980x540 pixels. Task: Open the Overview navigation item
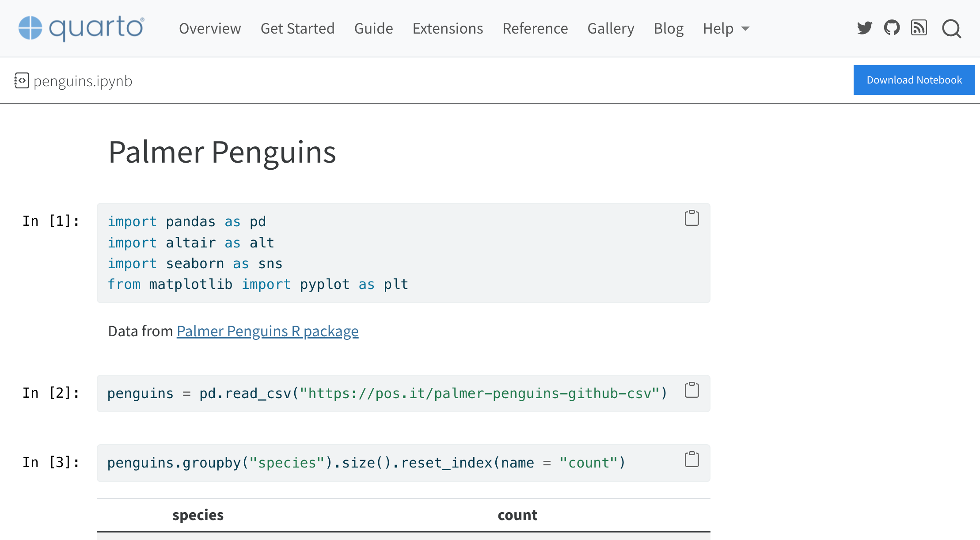[210, 28]
